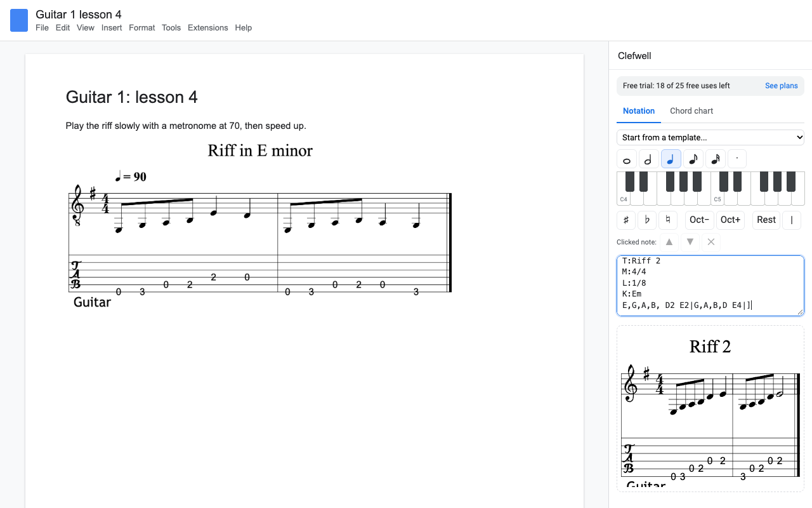Open the Extensions menu
Viewport: 812px width, 508px height.
208,27
